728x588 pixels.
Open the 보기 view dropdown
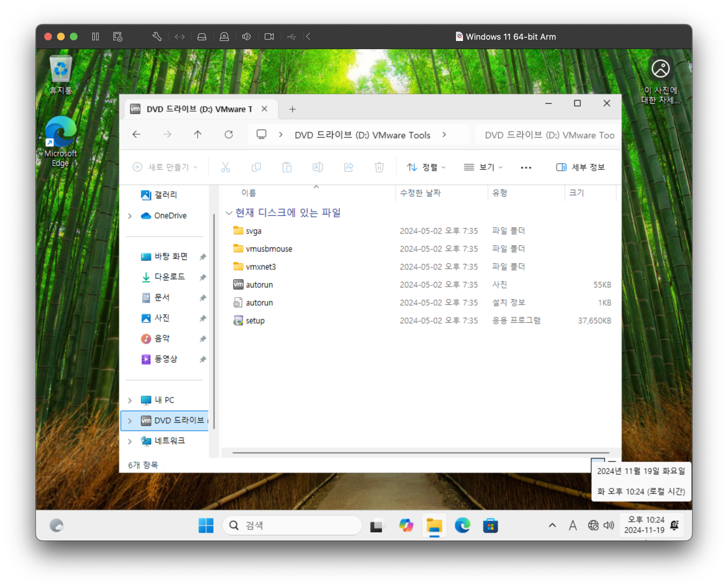[483, 167]
